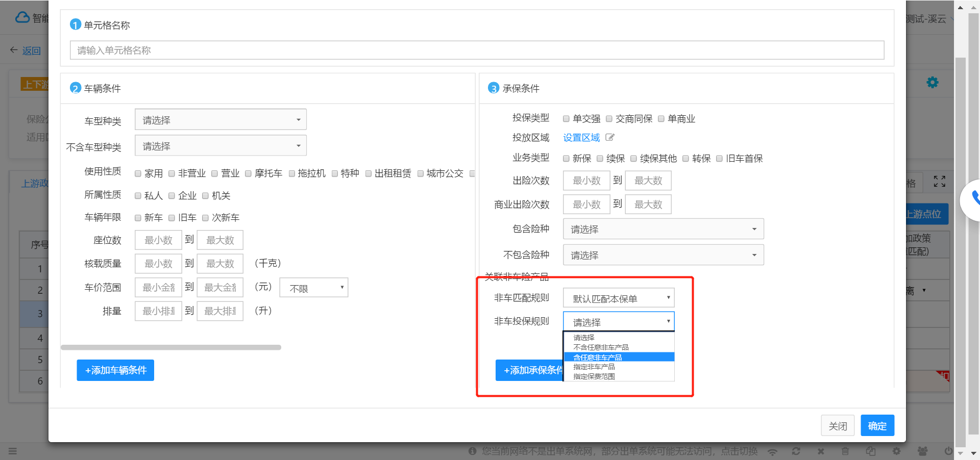Check the 单商业 checkbox
Viewport: 980px width, 460px height.
point(661,119)
